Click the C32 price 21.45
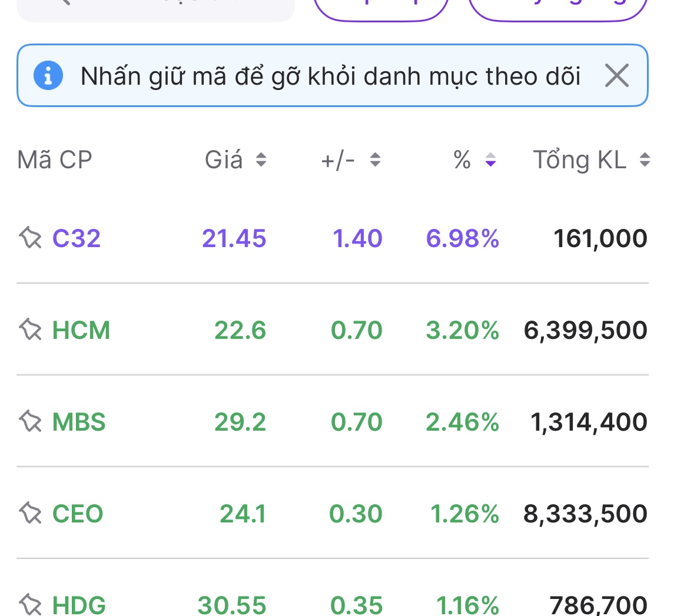Image resolution: width=677 pixels, height=616 pixels. click(234, 238)
